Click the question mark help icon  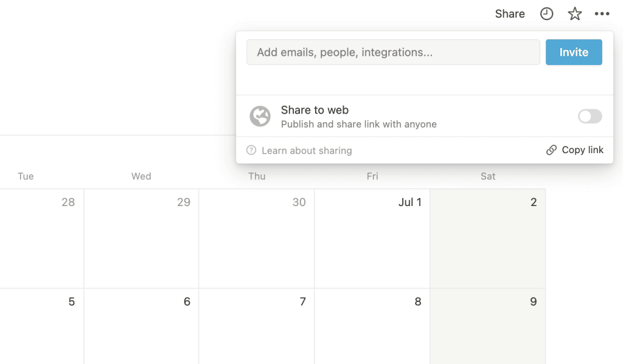coord(251,150)
